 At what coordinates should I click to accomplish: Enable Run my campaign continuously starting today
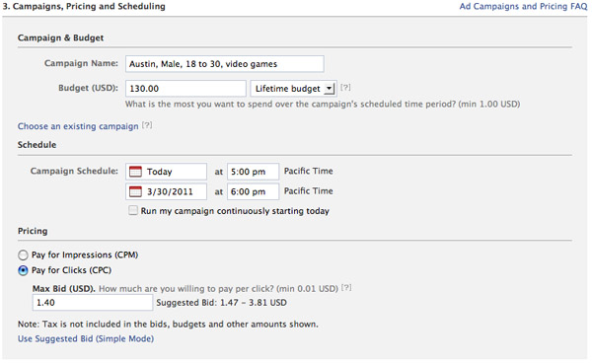pyautogui.click(x=133, y=210)
